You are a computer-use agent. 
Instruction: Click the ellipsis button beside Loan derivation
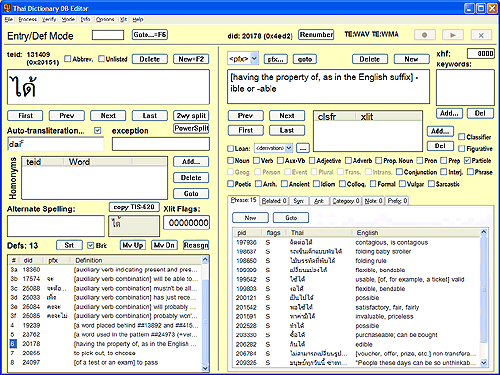(x=303, y=148)
